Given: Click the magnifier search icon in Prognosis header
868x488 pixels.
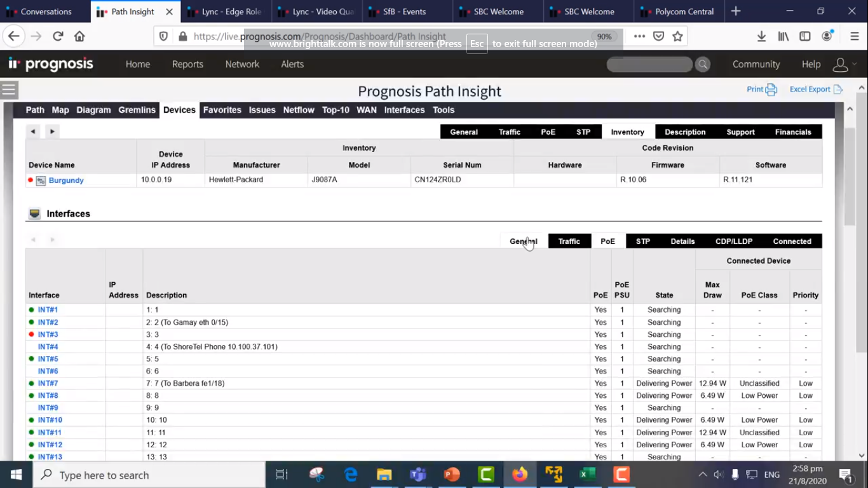Looking at the screenshot, I should pyautogui.click(x=703, y=64).
